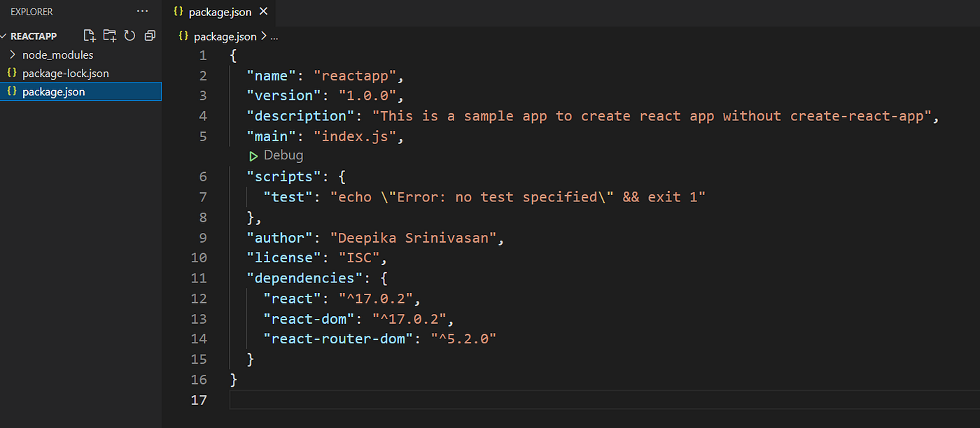This screenshot has width=980, height=428.
Task: Close the package.json tab
Action: pyautogui.click(x=262, y=11)
